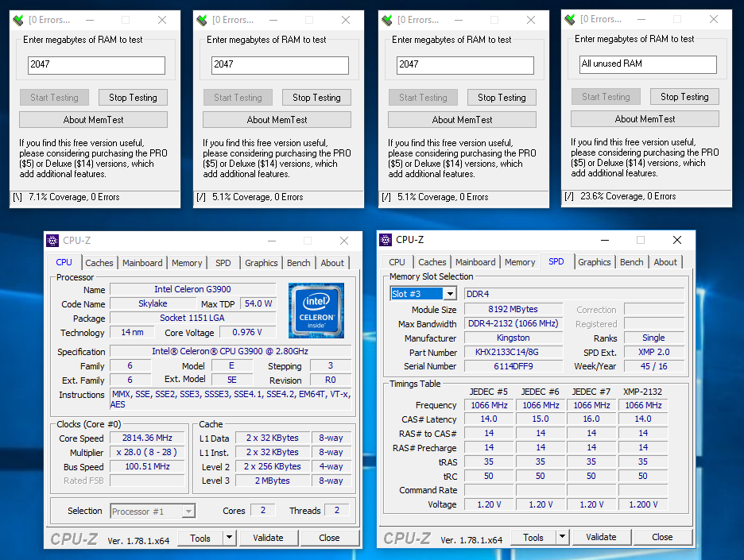Open the Processor #1 selection dropdown

click(x=189, y=512)
